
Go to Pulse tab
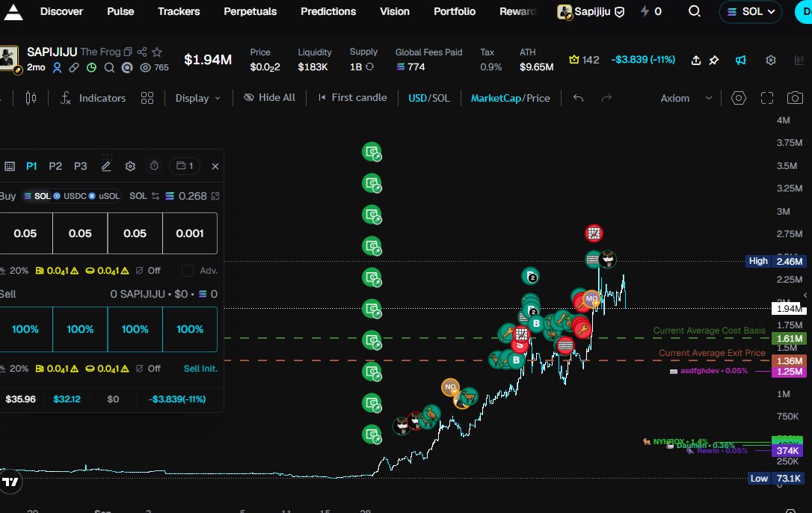120,11
